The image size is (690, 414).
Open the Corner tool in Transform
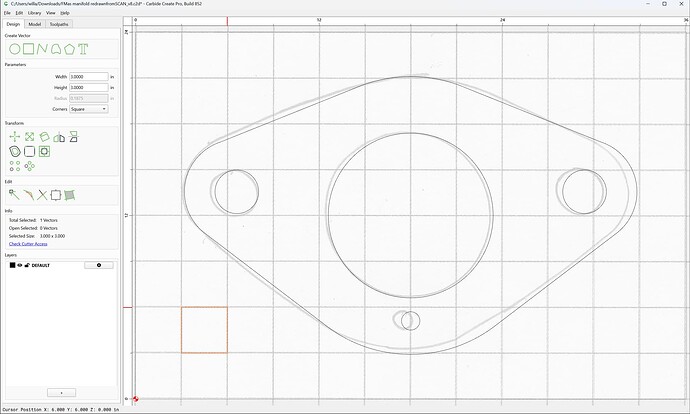(x=29, y=151)
